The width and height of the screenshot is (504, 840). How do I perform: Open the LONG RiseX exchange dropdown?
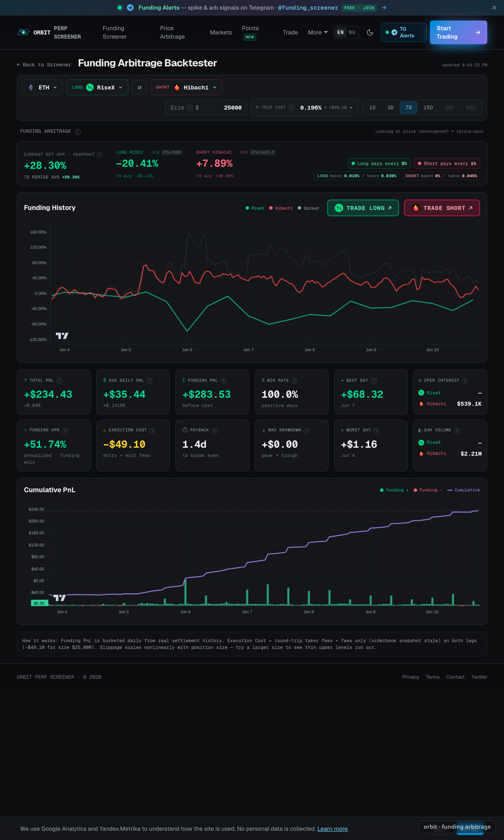[97, 87]
